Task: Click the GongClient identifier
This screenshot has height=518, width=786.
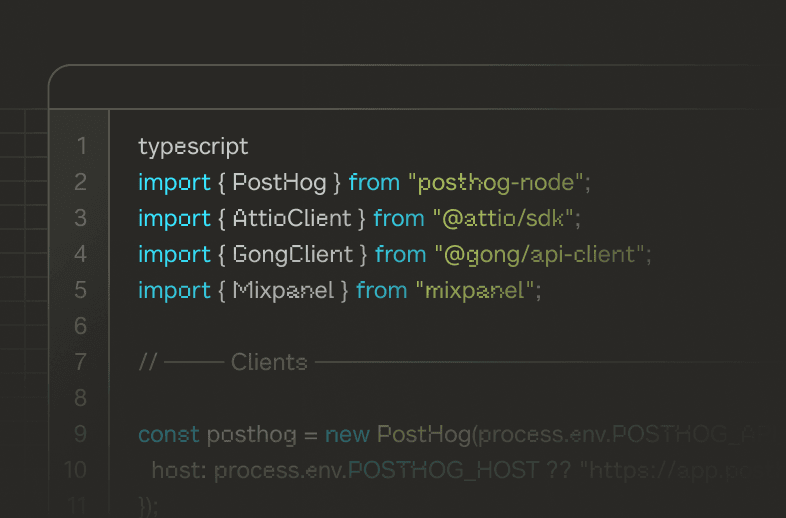Action: 292,254
